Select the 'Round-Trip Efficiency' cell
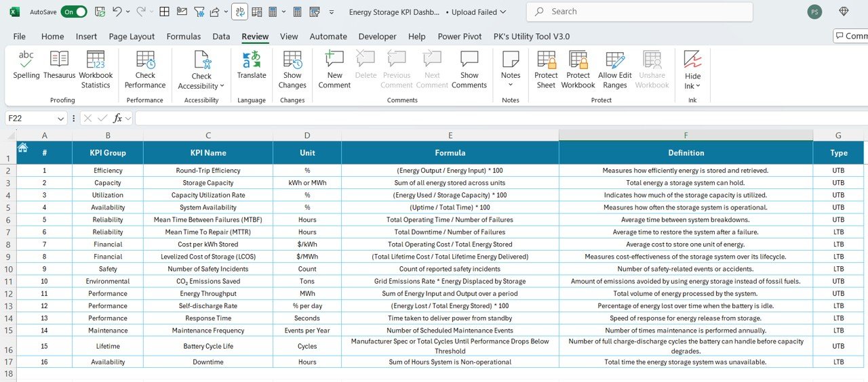Image resolution: width=868 pixels, height=382 pixels. [208, 171]
